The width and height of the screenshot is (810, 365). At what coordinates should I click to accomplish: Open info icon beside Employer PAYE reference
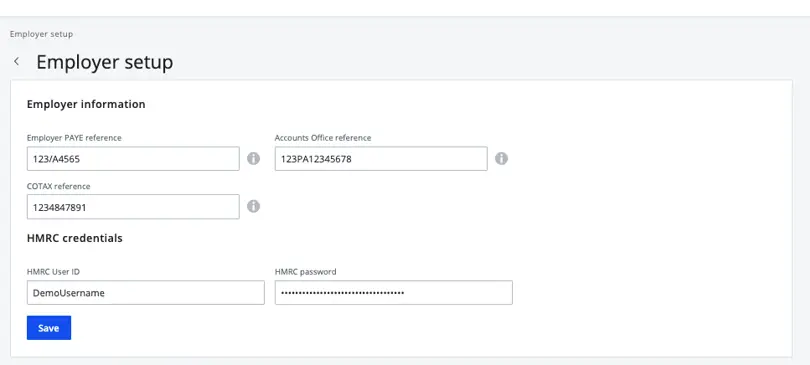(253, 158)
